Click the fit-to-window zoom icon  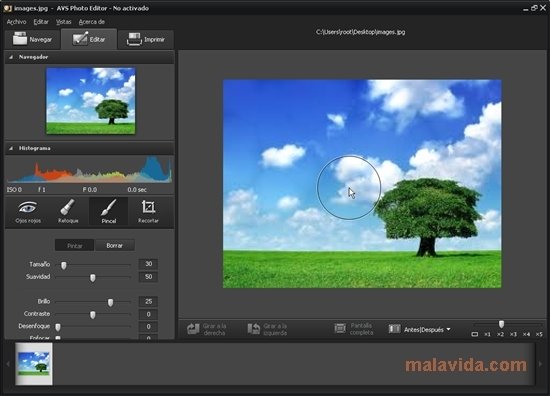(x=475, y=334)
